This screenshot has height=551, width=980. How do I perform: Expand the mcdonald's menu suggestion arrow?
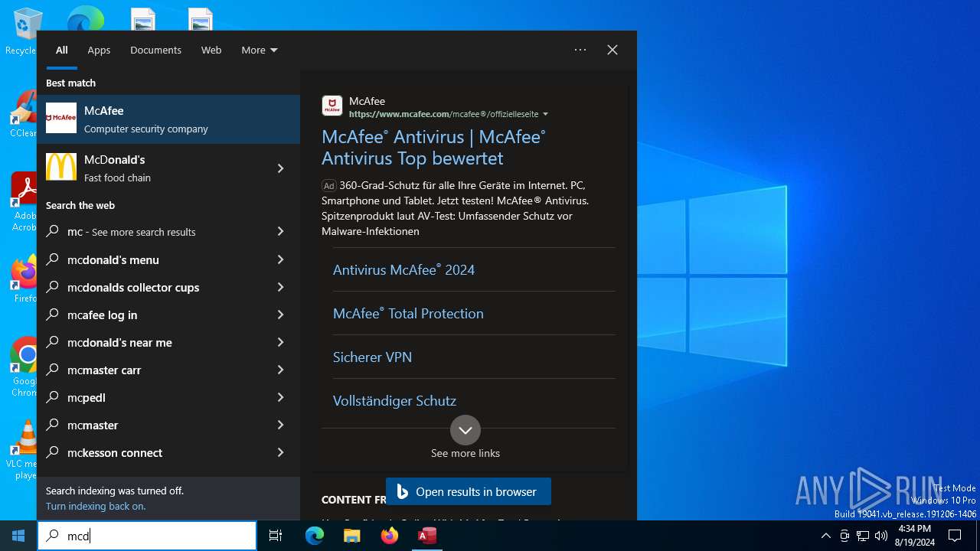click(280, 259)
